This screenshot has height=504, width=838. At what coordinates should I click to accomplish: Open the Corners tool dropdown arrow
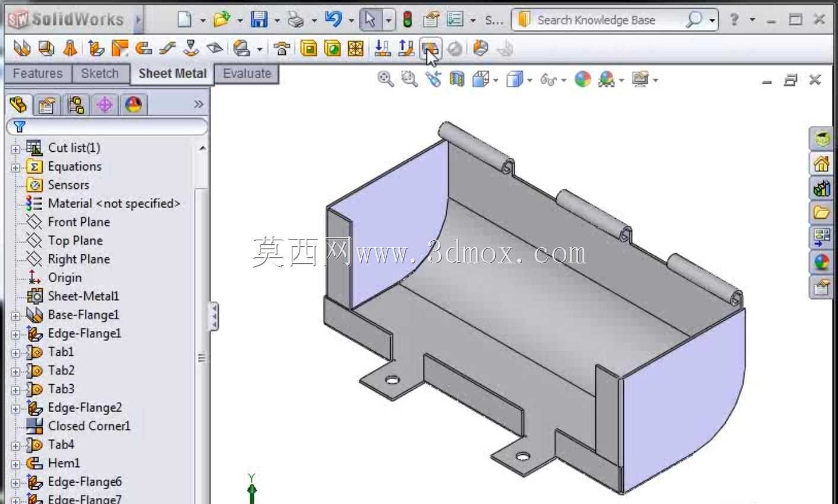260,50
